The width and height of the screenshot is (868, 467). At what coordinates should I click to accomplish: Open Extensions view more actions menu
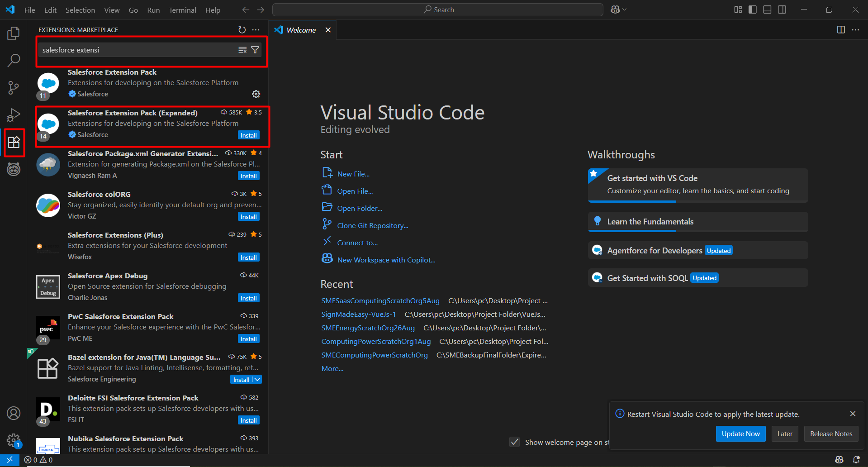[x=256, y=30]
